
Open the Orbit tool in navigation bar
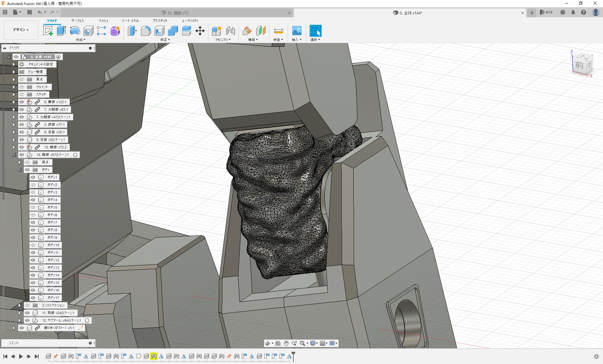tap(268, 343)
